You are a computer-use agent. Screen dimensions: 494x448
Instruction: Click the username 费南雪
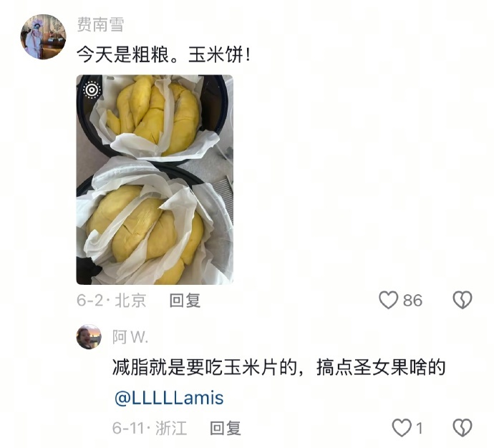[x=100, y=24]
